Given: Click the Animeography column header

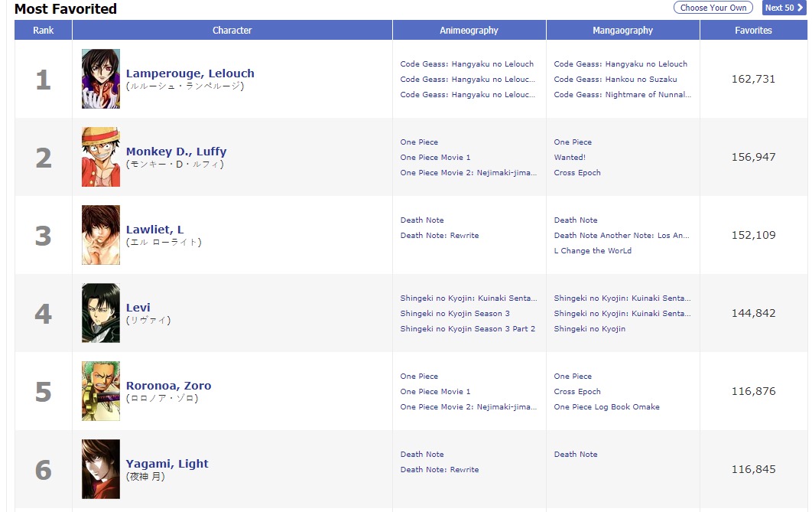Looking at the screenshot, I should click(x=469, y=30).
